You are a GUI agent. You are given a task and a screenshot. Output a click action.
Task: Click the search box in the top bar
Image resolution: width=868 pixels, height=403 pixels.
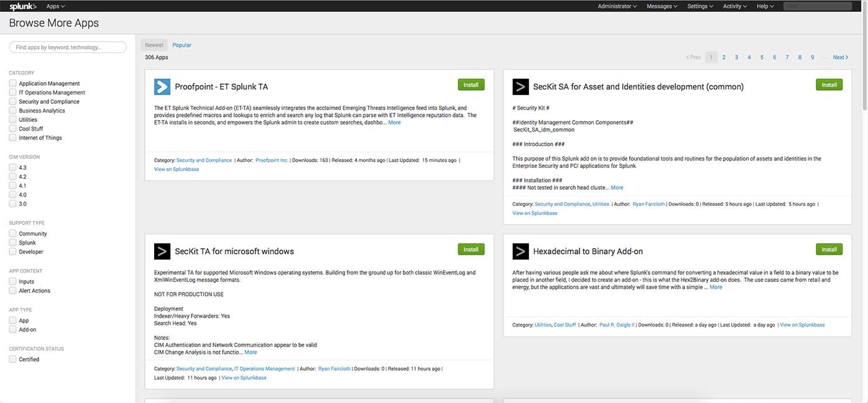tap(817, 6)
